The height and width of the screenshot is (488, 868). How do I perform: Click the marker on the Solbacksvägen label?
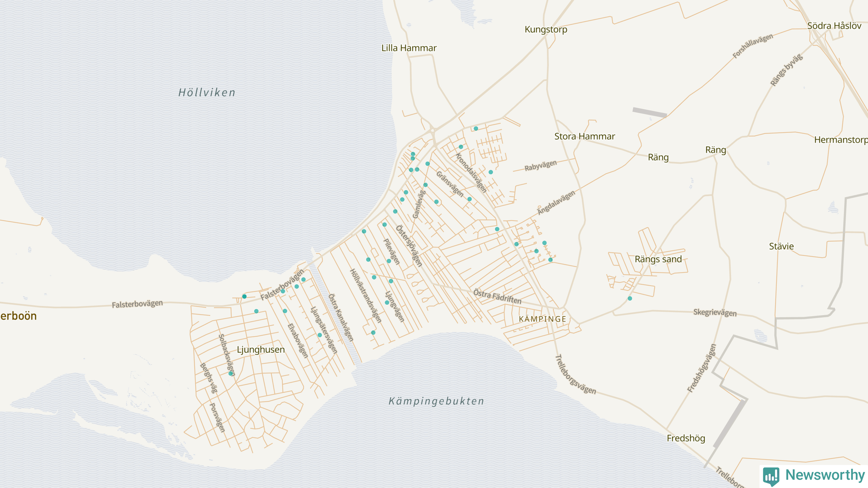(231, 373)
